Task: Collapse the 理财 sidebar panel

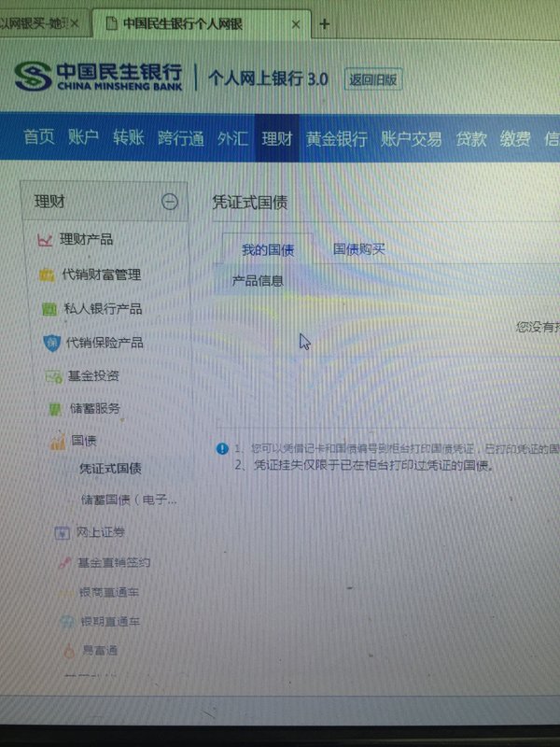Action: [170, 202]
